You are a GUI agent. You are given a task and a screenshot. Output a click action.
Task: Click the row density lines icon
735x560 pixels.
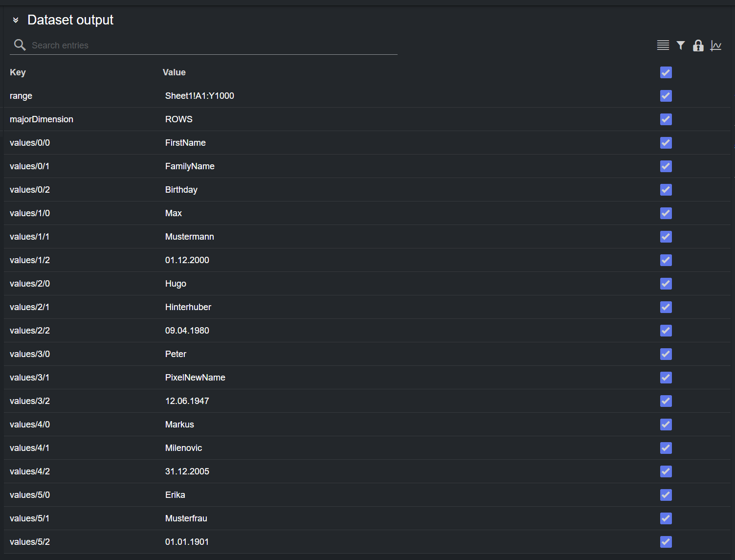pyautogui.click(x=663, y=45)
